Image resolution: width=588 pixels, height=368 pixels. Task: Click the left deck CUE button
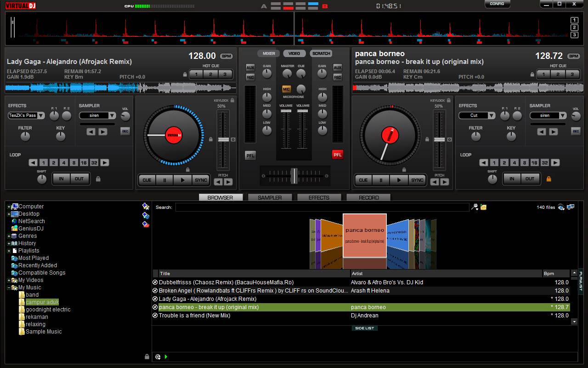pos(147,180)
